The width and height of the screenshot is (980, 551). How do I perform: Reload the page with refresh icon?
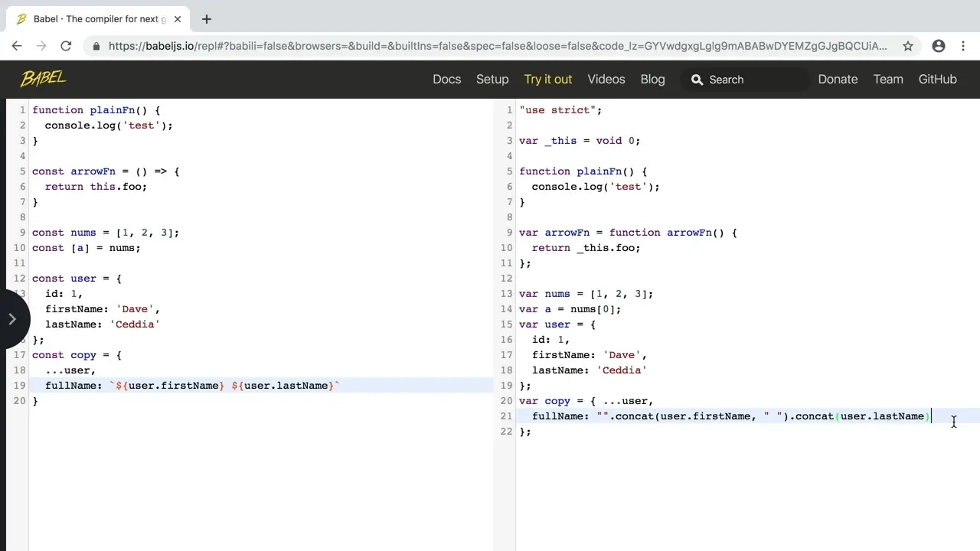point(66,46)
